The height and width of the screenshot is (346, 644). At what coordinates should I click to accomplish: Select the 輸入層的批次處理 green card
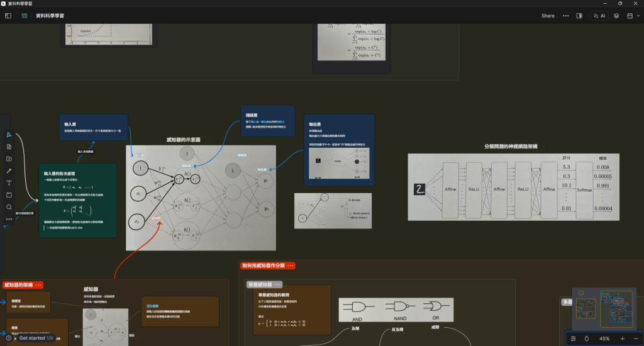pos(77,201)
